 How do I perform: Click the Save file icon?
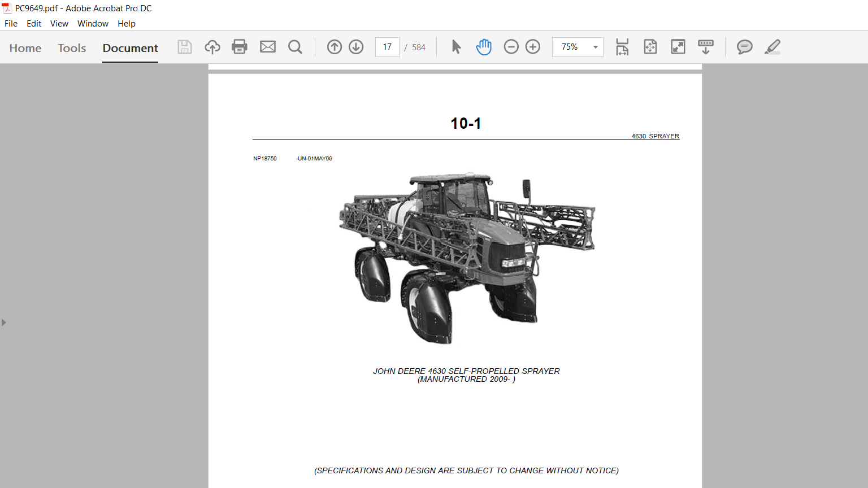pos(185,47)
